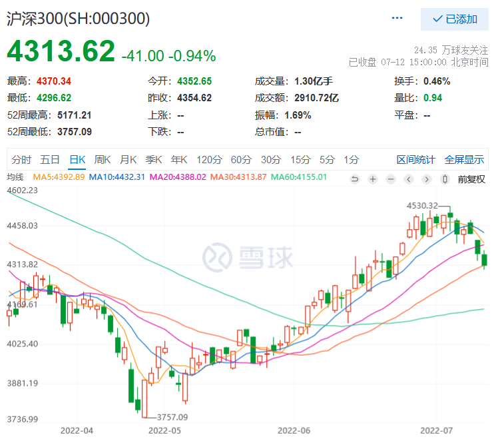Click the MA5:4392.89 indicator
Screen dimensions: 504x439
[59, 177]
